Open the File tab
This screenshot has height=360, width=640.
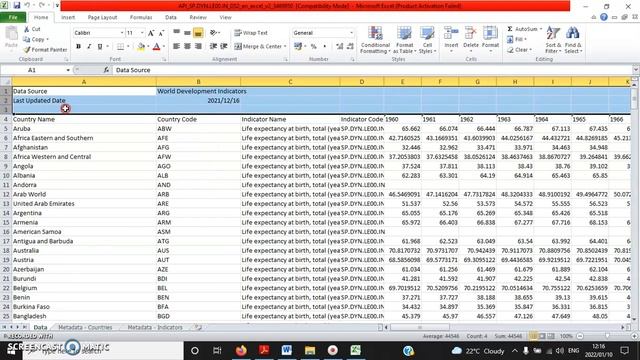click(13, 17)
